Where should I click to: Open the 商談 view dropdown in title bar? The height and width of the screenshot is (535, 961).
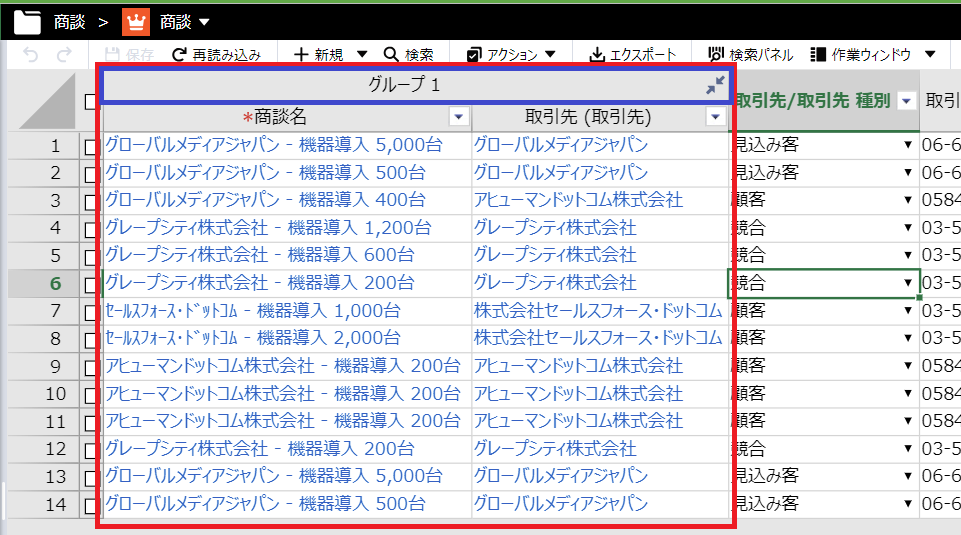click(204, 23)
